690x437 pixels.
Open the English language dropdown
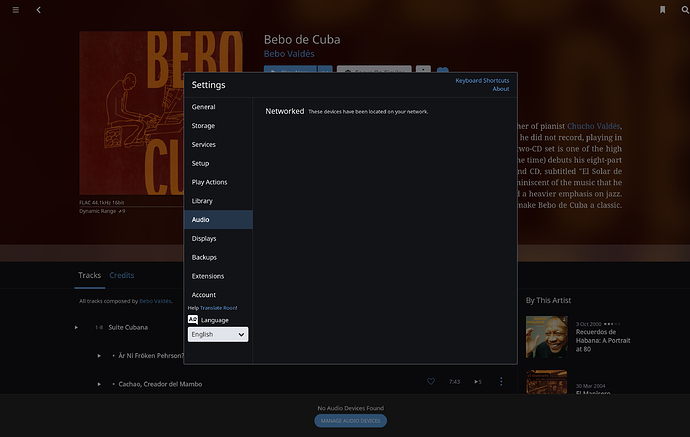click(x=218, y=334)
